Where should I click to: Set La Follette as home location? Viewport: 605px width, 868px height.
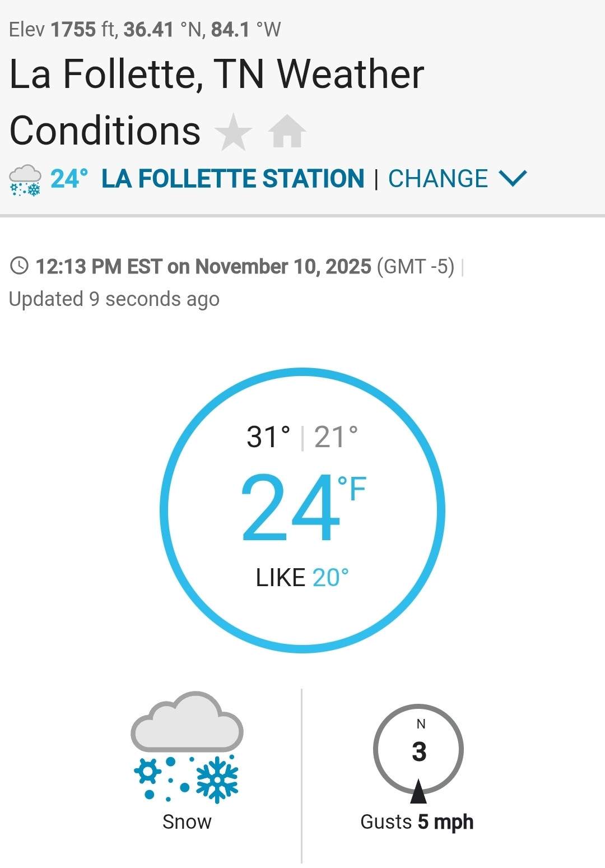(287, 132)
